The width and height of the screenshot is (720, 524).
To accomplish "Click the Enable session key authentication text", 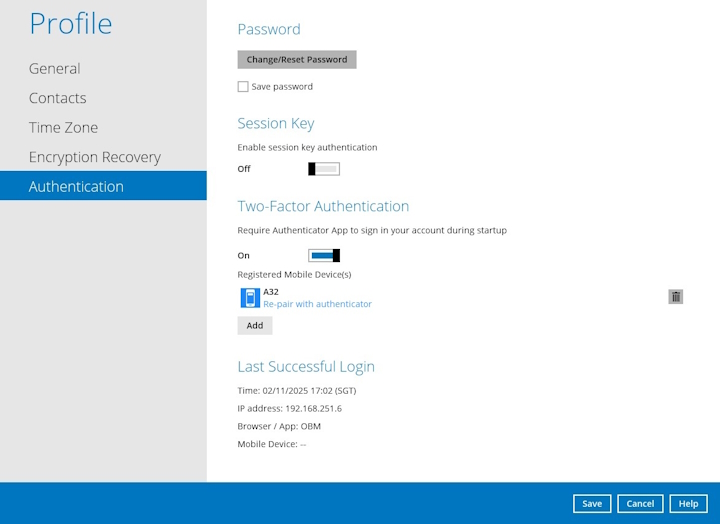I will pos(307,147).
